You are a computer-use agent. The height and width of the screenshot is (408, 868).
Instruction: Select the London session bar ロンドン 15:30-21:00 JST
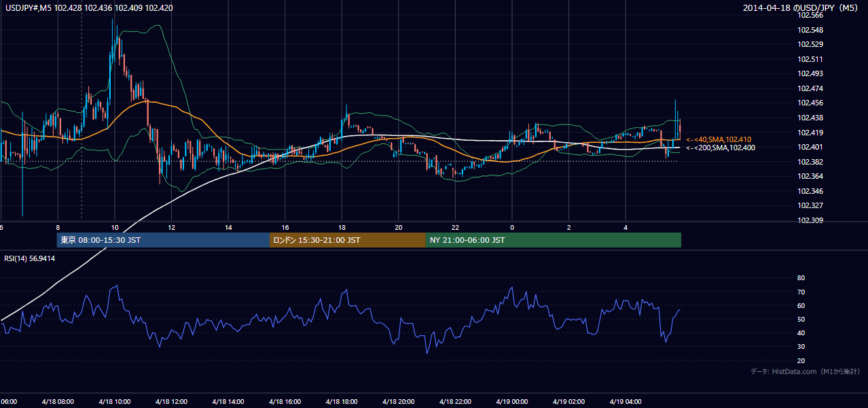point(348,240)
